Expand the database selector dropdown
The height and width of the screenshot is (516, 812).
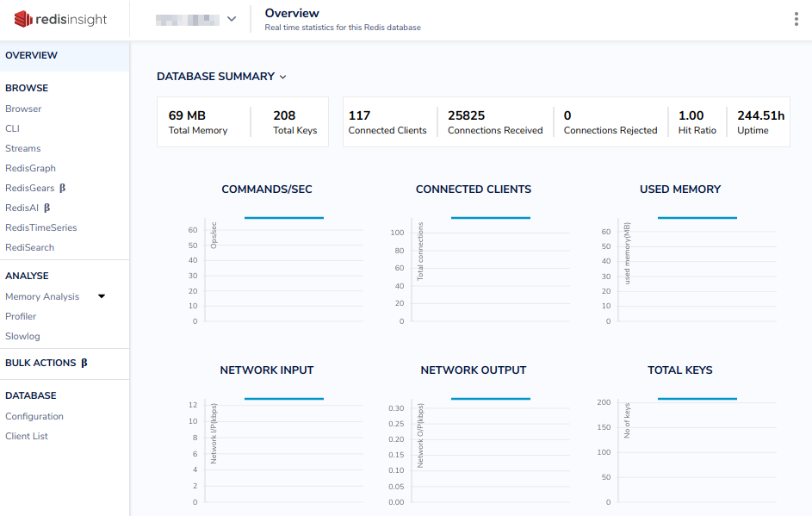click(230, 18)
